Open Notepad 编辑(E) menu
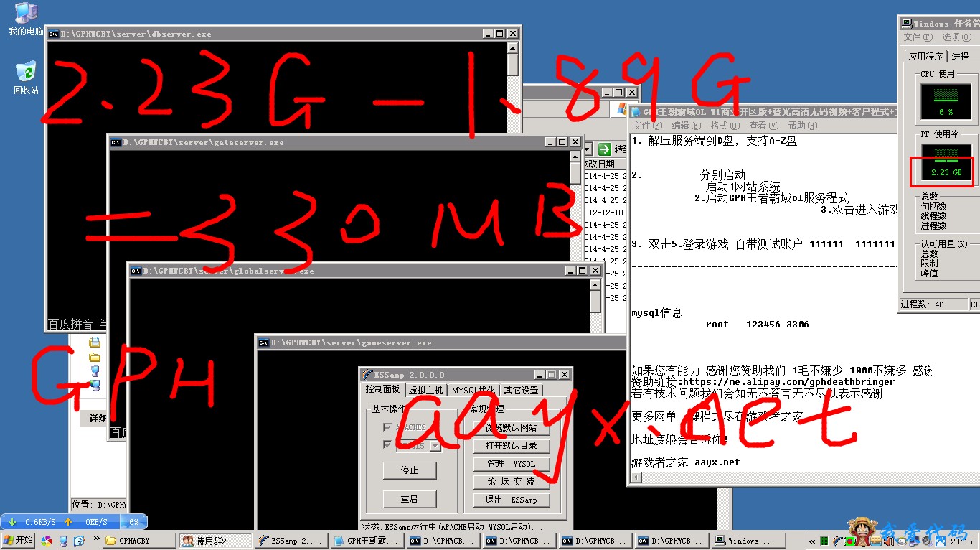The height and width of the screenshot is (550, 980). 685,126
